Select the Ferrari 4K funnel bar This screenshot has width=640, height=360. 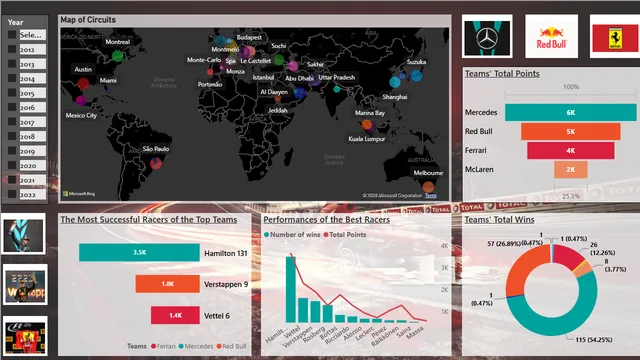coord(571,151)
